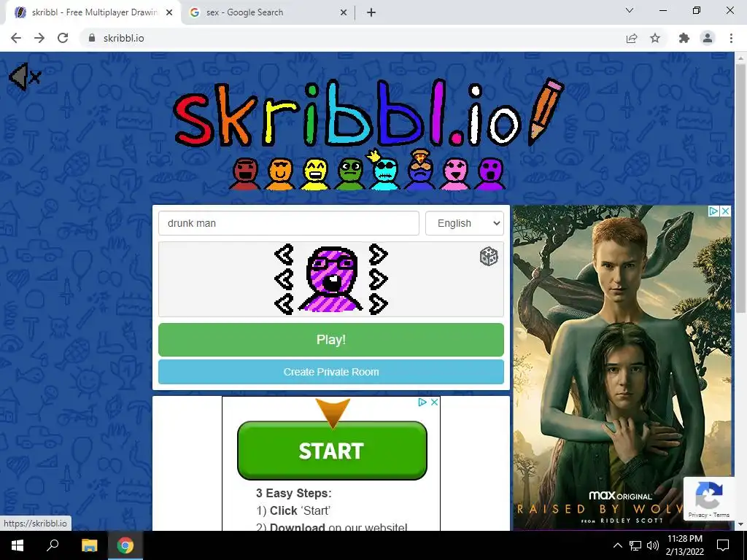747x560 pixels.
Task: Show hidden system tray icons
Action: [617, 545]
